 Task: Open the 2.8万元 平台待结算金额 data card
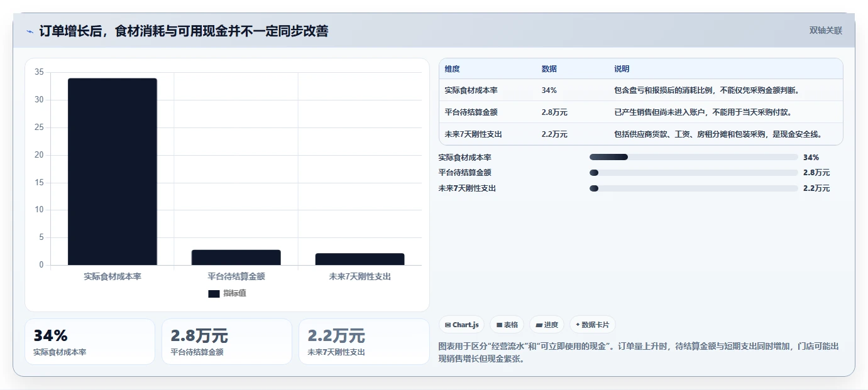[x=227, y=342]
